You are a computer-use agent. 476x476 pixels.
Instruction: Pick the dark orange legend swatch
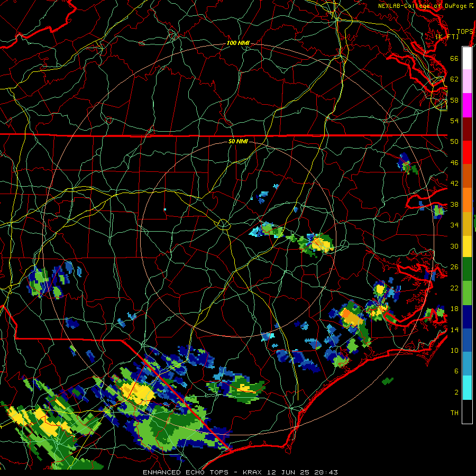pos(467,176)
